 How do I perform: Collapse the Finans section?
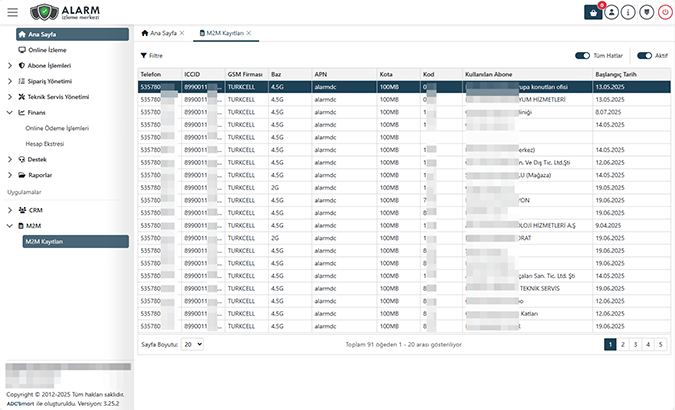click(9, 113)
